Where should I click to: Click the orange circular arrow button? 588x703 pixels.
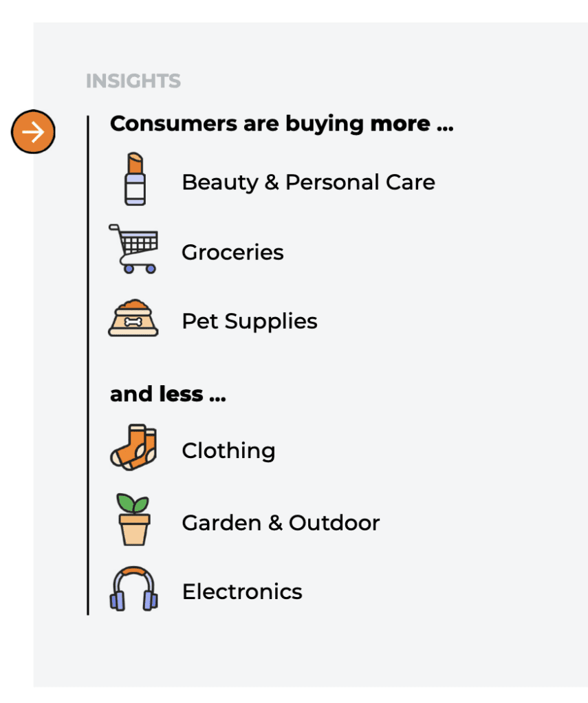[33, 131]
